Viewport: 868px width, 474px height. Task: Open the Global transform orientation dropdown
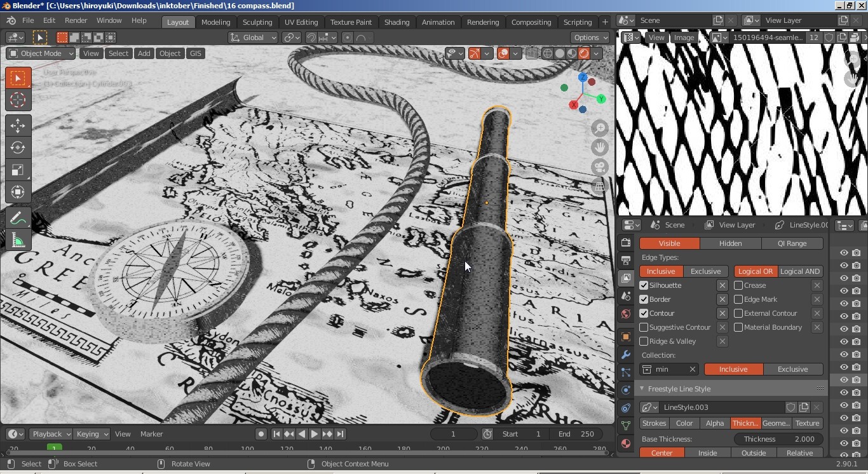coord(254,37)
